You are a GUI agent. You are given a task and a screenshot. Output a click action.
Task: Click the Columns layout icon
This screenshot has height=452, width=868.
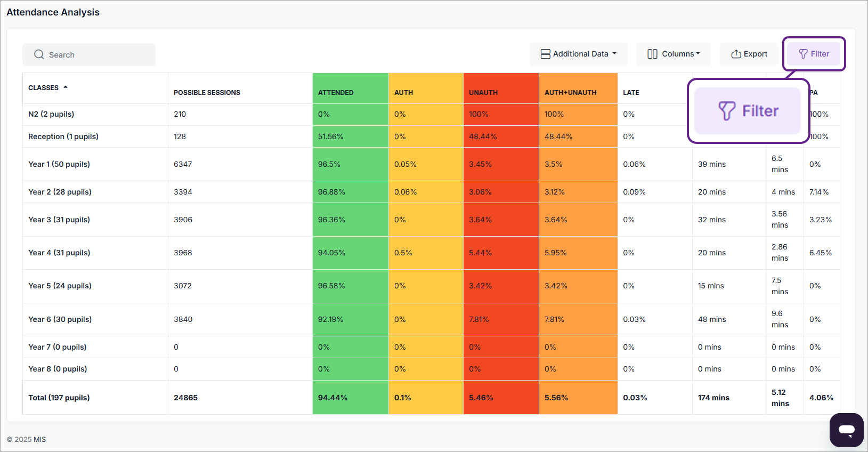[652, 54]
